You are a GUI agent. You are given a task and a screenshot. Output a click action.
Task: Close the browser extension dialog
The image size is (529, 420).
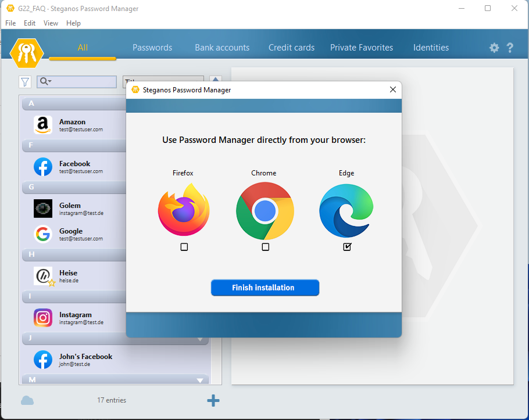(392, 89)
